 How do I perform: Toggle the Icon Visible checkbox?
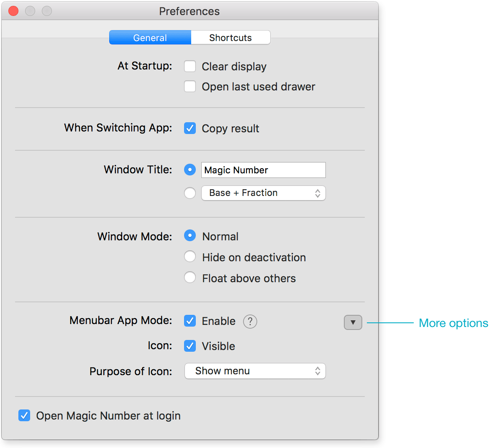190,346
